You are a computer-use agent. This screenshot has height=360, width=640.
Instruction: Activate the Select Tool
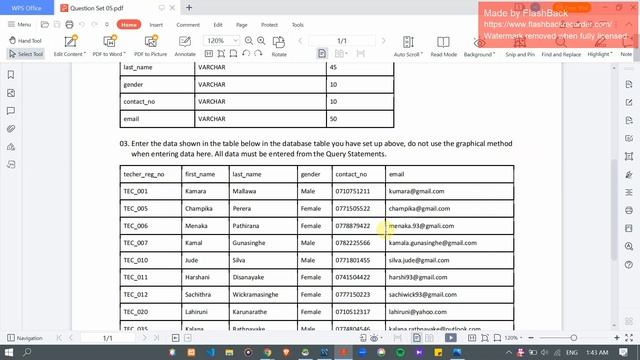point(25,54)
